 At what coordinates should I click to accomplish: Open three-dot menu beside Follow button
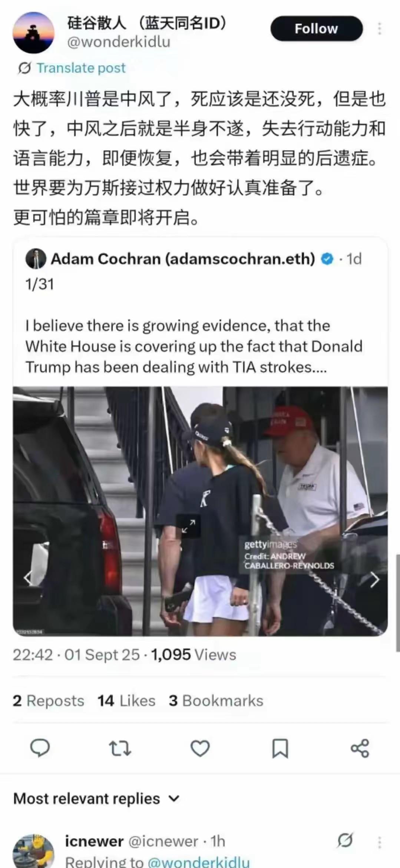click(379, 29)
